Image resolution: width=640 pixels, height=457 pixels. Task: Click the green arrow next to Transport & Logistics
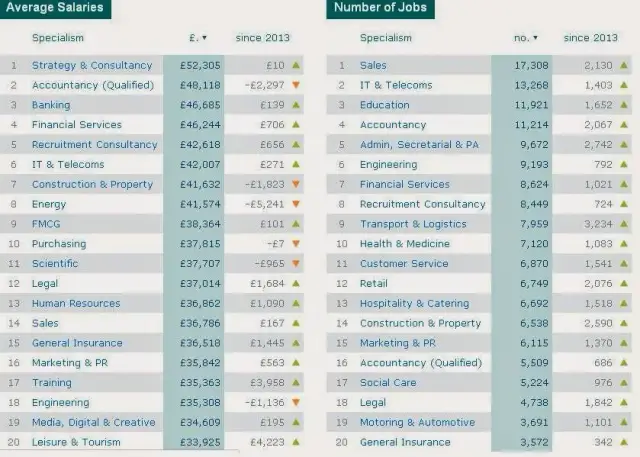pos(624,224)
